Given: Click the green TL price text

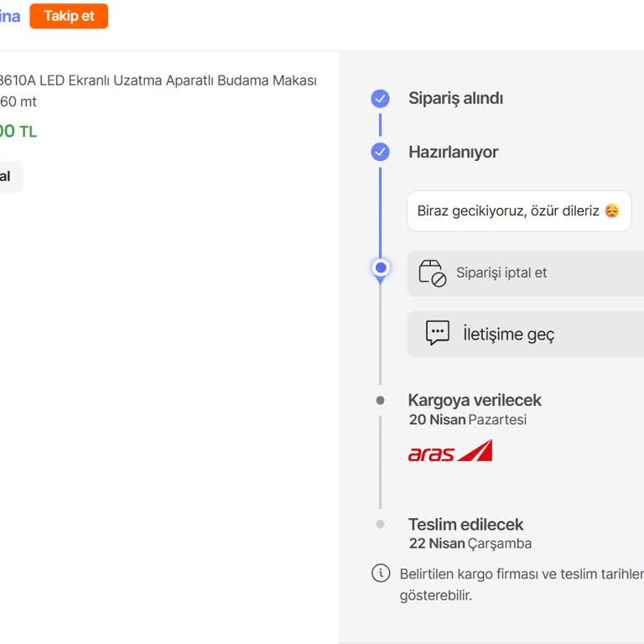Looking at the screenshot, I should [18, 132].
